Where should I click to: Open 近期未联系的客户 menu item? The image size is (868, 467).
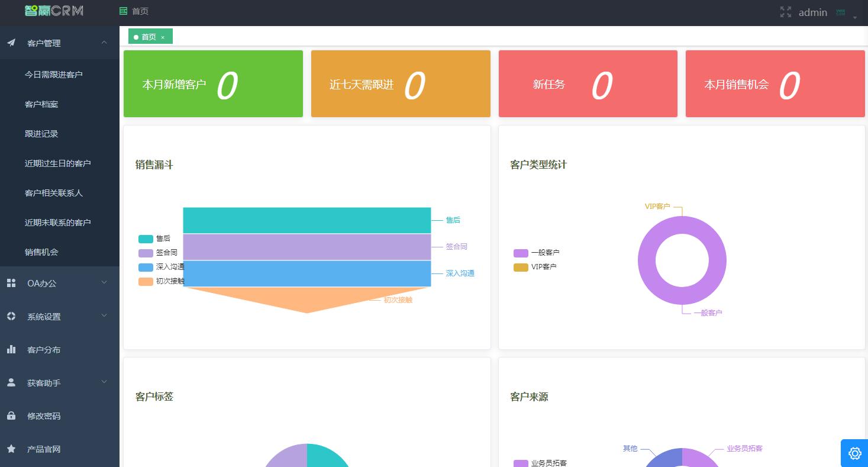coord(59,223)
